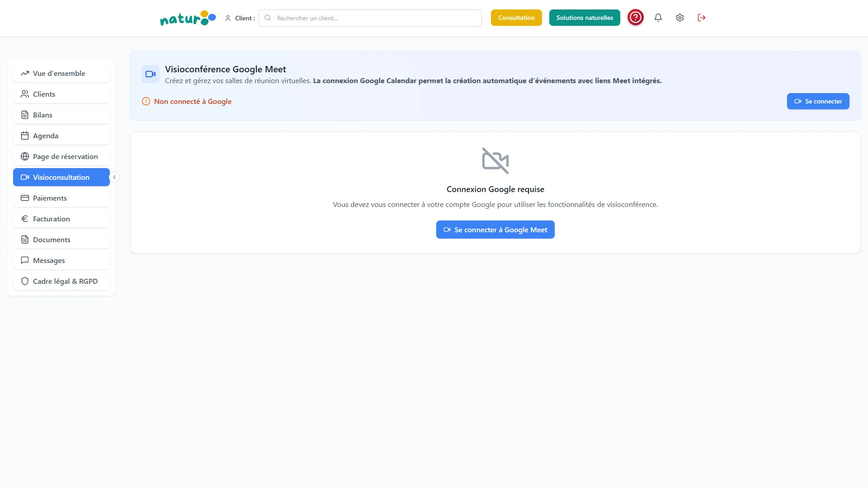Click the Documents file icon
The width and height of the screenshot is (868, 488).
(25, 239)
